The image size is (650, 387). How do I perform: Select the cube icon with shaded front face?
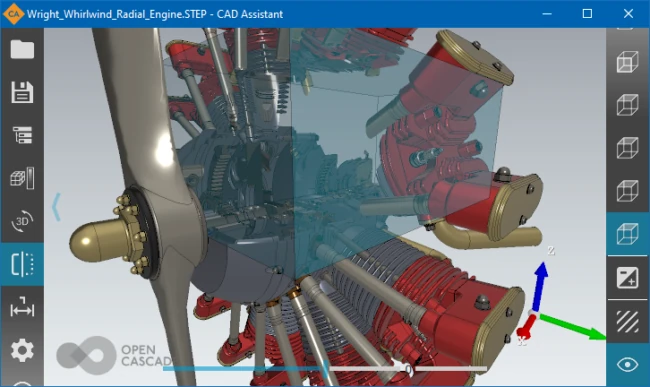[627, 62]
